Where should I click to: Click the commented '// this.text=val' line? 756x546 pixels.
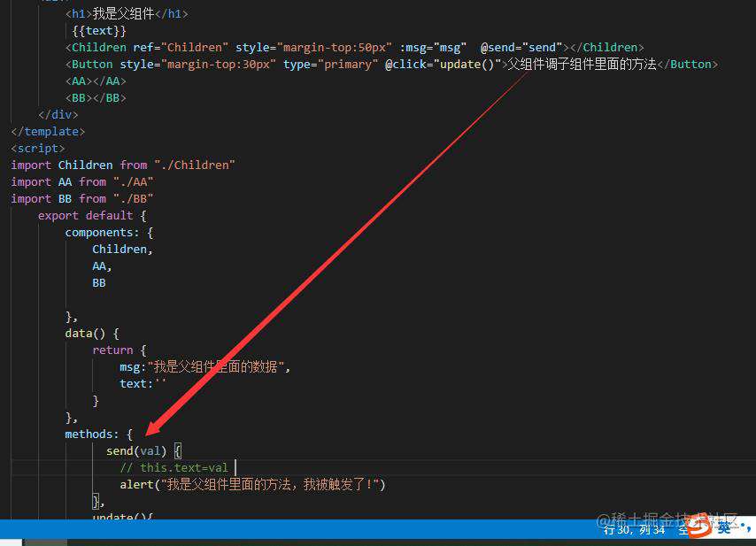click(174, 468)
